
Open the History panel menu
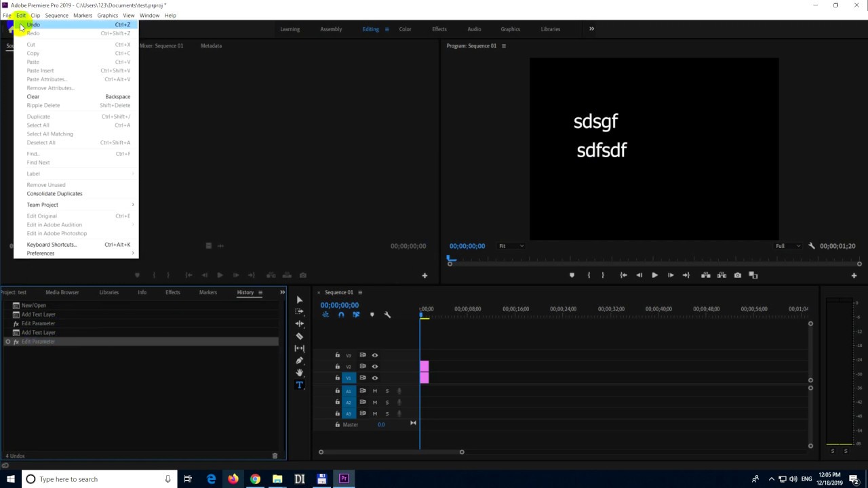(x=260, y=293)
